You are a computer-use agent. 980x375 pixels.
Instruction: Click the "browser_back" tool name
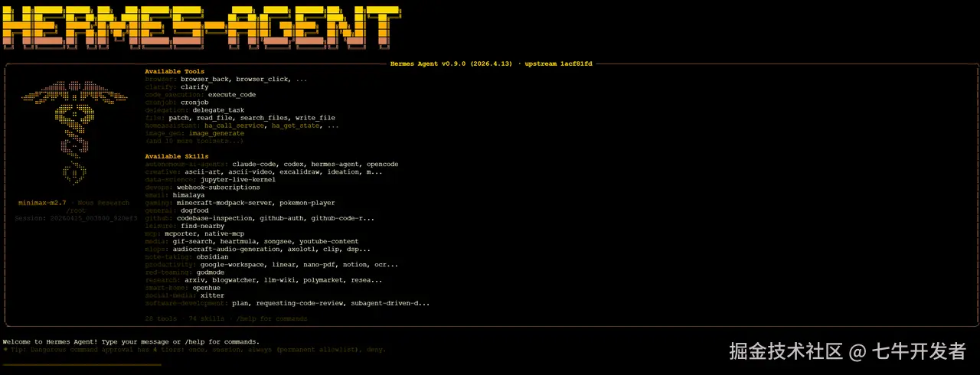(x=205, y=79)
